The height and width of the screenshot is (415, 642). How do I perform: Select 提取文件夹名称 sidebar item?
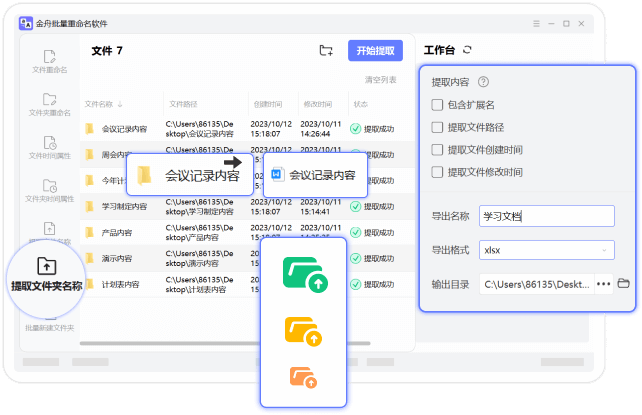point(47,275)
